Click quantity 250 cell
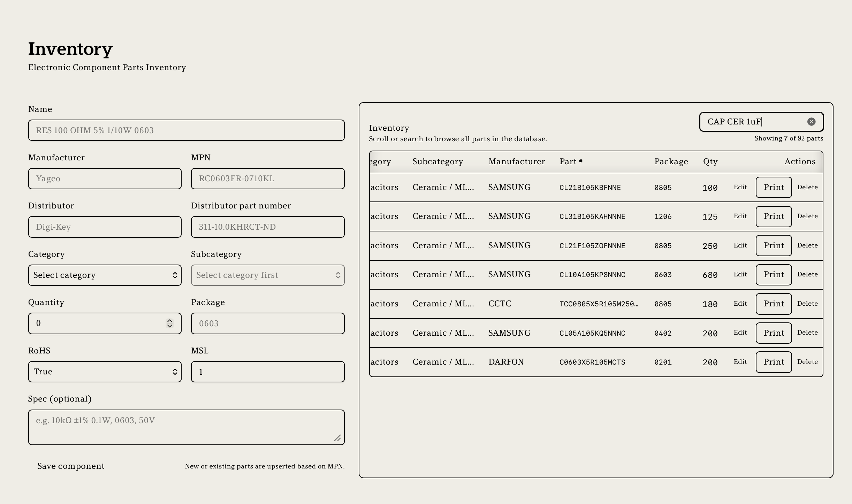This screenshot has height=504, width=852. coord(710,246)
